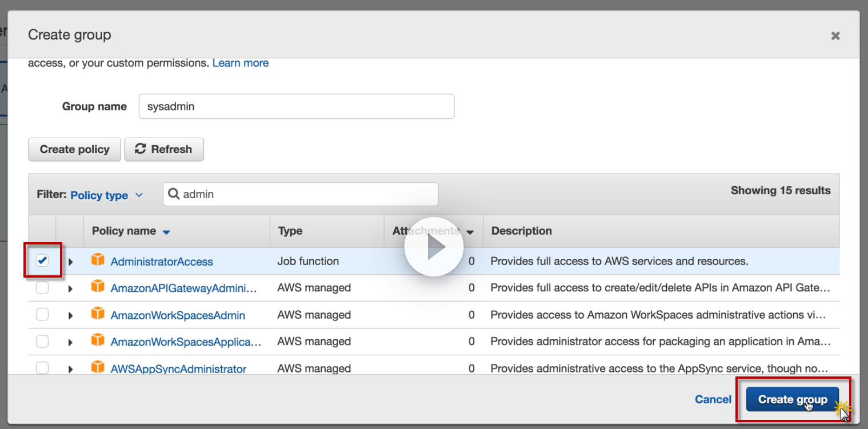868x429 pixels.
Task: Click the AWSAppSyncAdministrator policy box icon
Action: click(98, 367)
